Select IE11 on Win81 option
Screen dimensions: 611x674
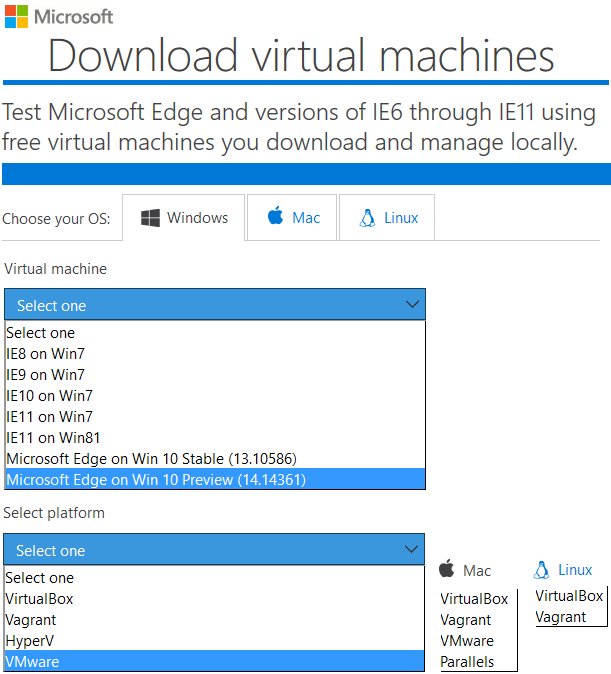[215, 438]
